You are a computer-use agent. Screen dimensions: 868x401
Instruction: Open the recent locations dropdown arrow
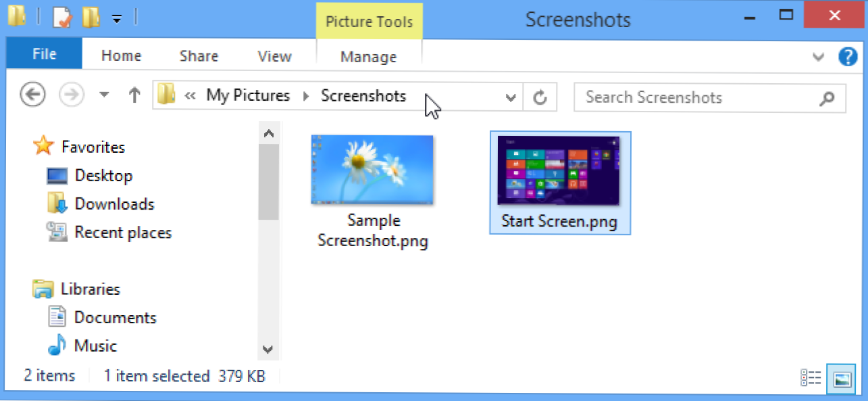tap(104, 95)
